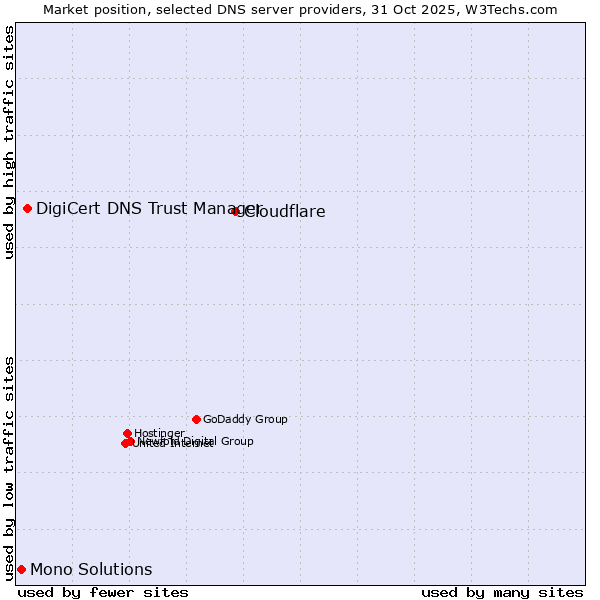
Task: Click the United Internet red marker
Action: tap(124, 443)
